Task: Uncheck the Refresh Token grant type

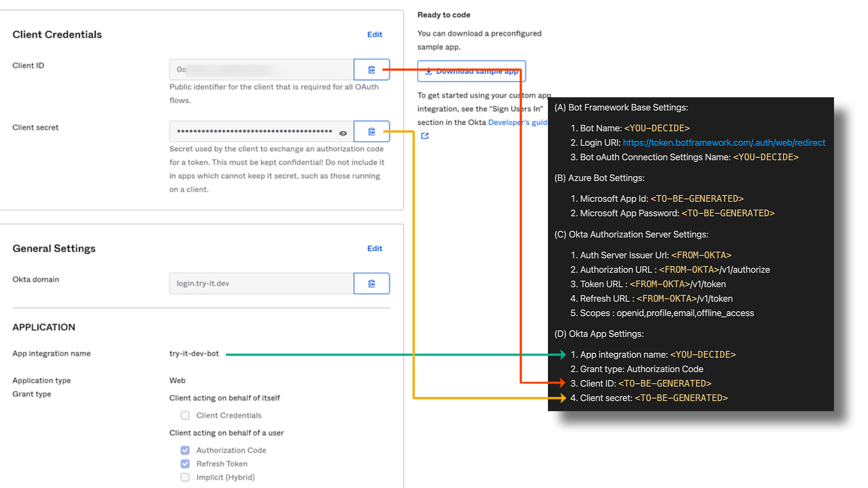Action: 185,464
